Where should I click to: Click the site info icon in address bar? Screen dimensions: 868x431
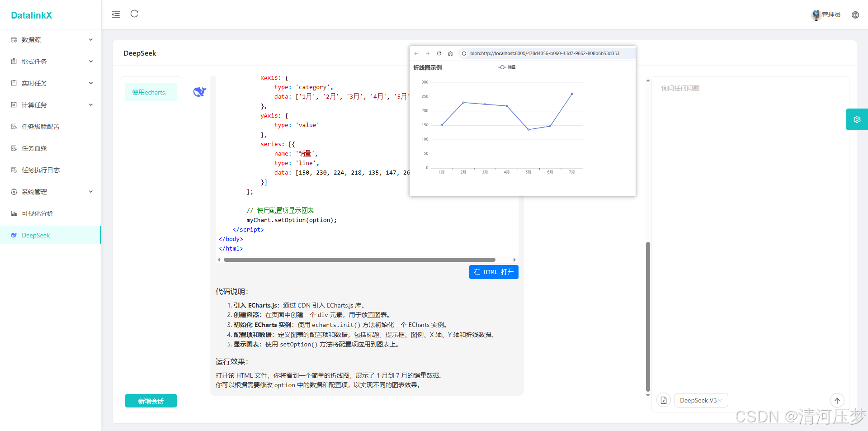(464, 53)
